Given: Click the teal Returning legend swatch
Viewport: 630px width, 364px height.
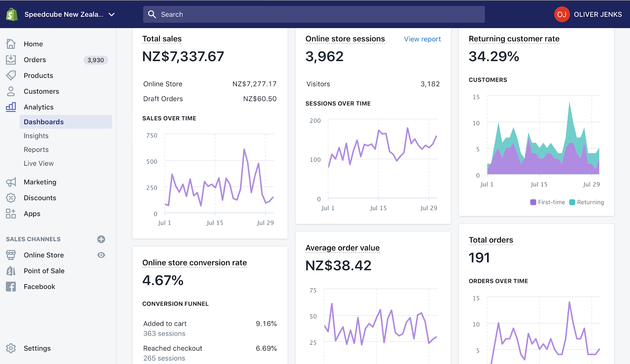Looking at the screenshot, I should coord(572,202).
